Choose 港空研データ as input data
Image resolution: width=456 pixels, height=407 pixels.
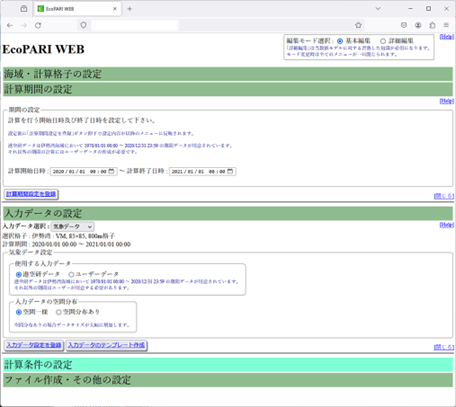(19, 275)
